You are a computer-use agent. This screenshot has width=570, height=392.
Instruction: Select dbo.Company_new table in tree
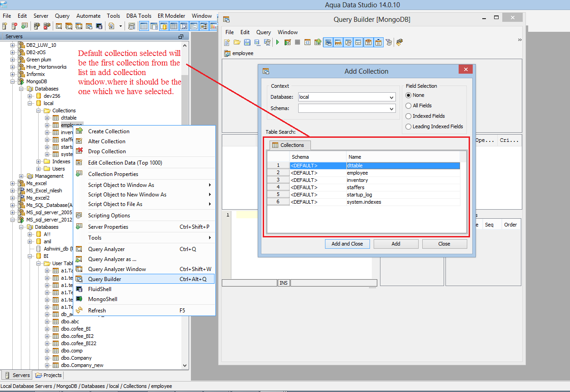click(x=82, y=365)
